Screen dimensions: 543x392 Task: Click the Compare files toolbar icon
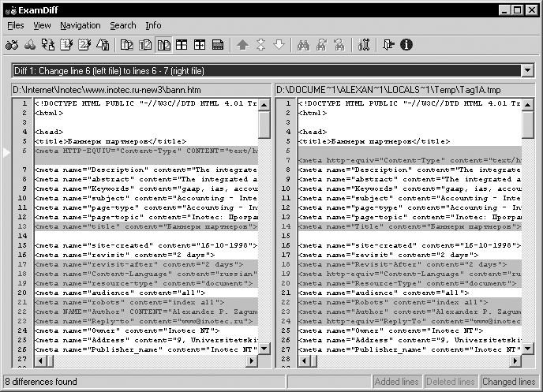12,45
